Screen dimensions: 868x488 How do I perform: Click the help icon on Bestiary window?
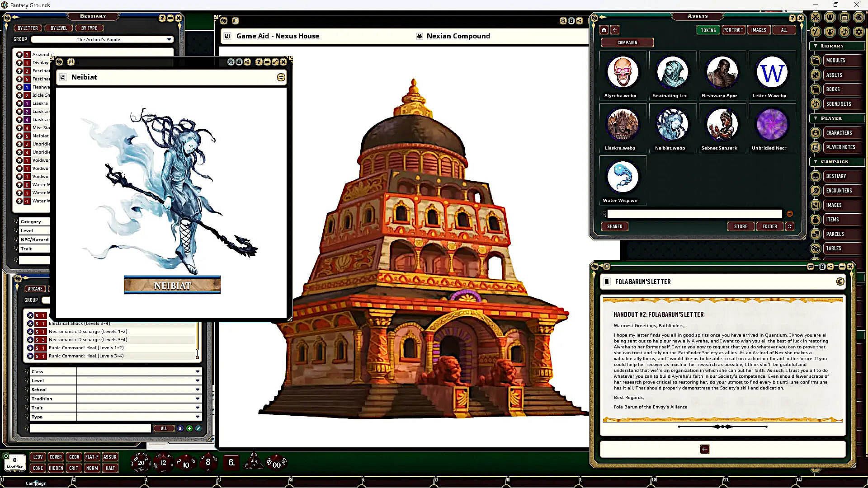pyautogui.click(x=162, y=18)
